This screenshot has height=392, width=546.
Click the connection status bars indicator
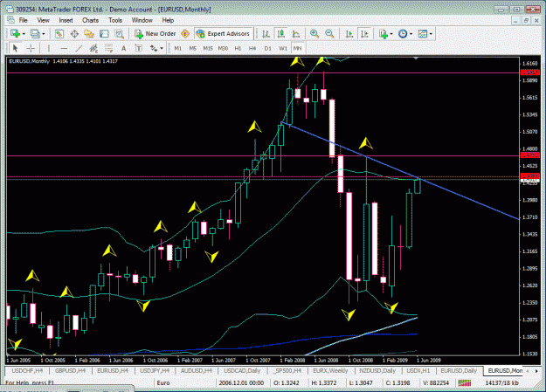[x=464, y=383]
